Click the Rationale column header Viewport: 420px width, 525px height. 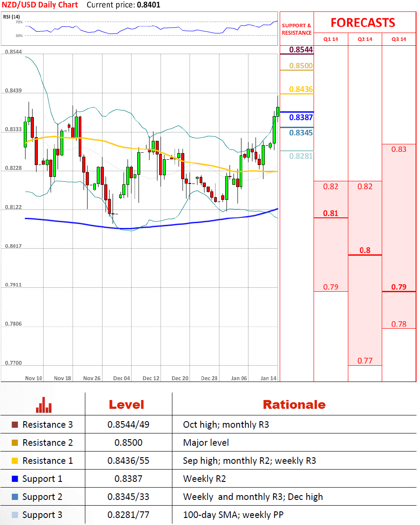click(294, 405)
